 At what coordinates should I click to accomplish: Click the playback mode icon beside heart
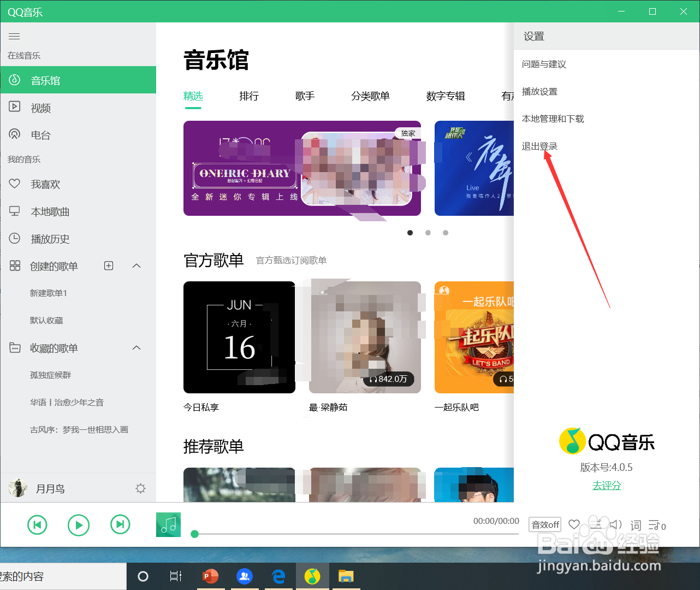[595, 524]
